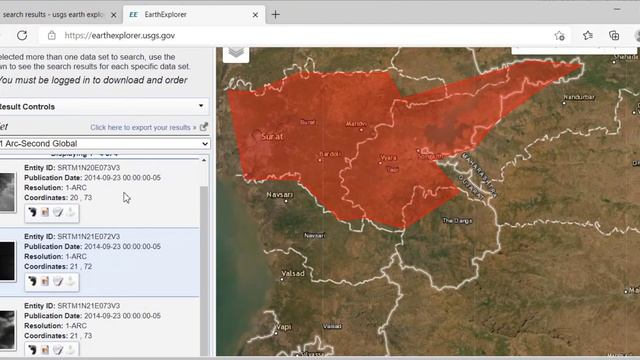Click the 'Vapi' label on map
This screenshot has width=640, height=360.
(284, 327)
